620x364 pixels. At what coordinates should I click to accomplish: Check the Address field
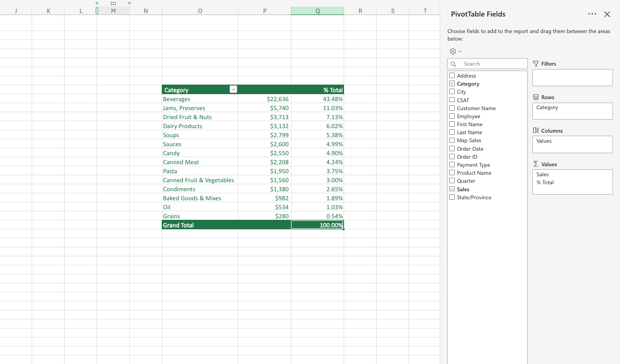[452, 76]
